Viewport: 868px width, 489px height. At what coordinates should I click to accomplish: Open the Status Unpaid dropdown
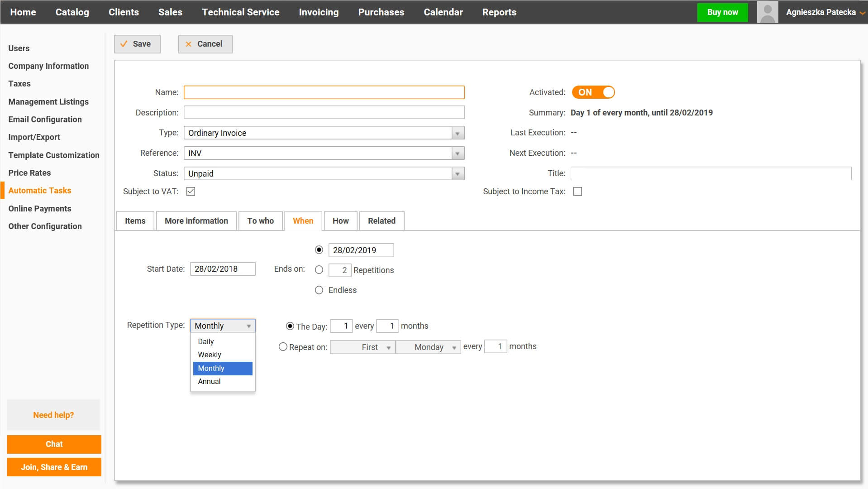(324, 173)
